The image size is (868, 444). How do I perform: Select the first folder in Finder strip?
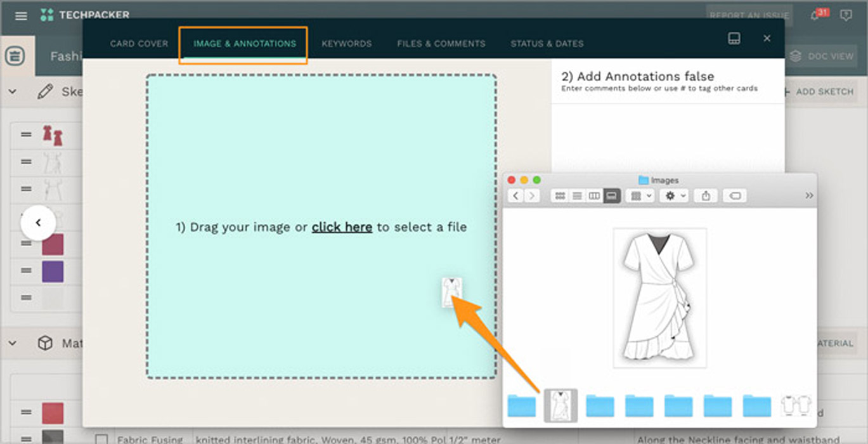pos(522,406)
